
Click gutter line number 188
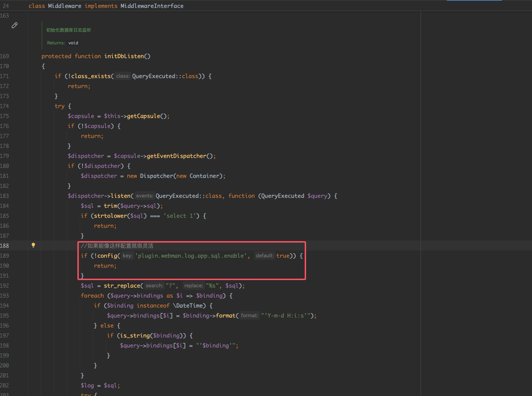point(5,246)
